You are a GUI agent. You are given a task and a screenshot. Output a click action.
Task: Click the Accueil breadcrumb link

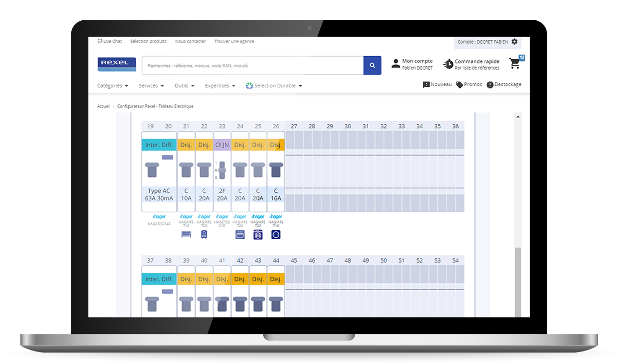coord(103,106)
